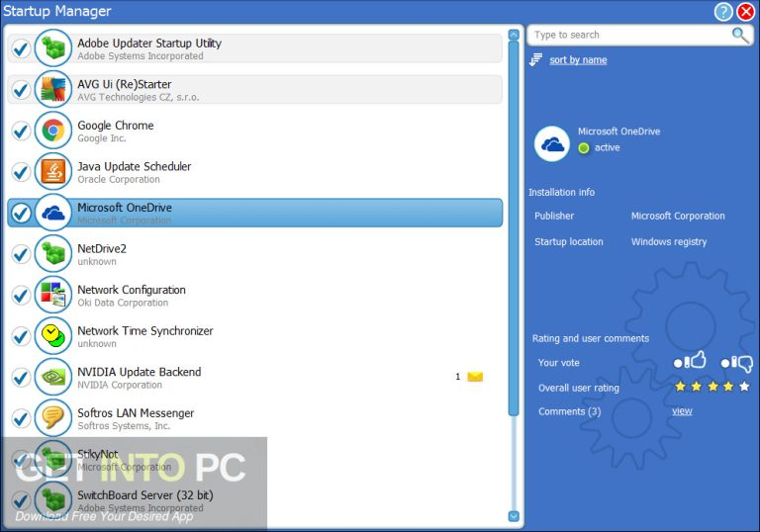Screen dimensions: 760x532
Task: Toggle SwitchBoard Server (32 bit) checkbox
Action: pyautogui.click(x=22, y=500)
